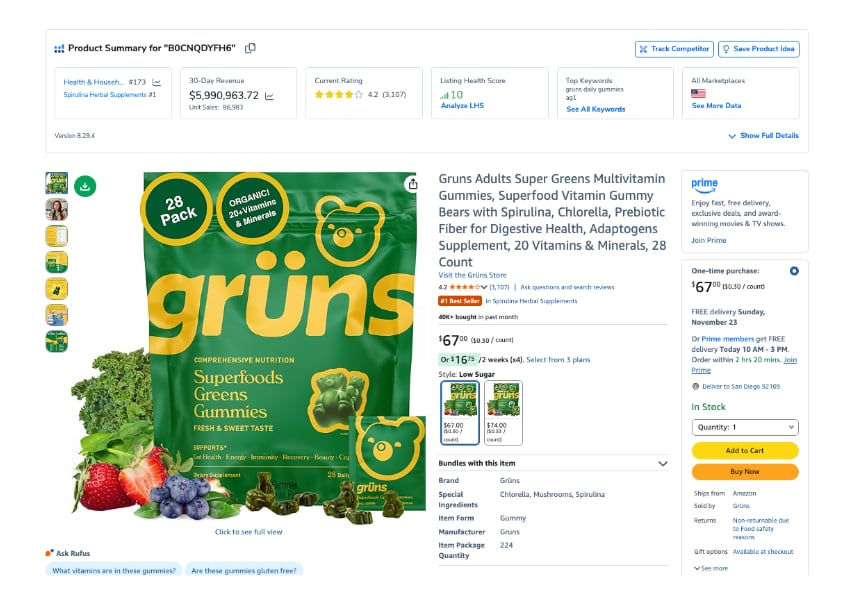Open the Quantity dropdown

745,427
